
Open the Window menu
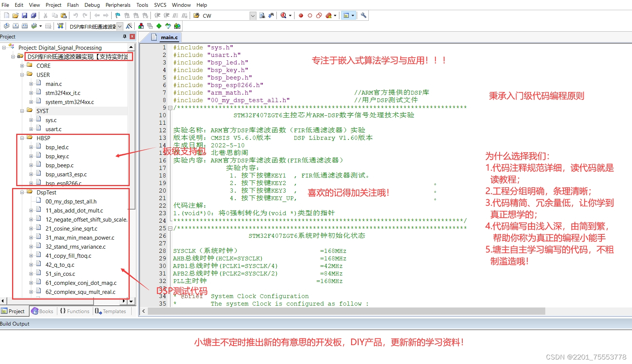click(x=181, y=5)
